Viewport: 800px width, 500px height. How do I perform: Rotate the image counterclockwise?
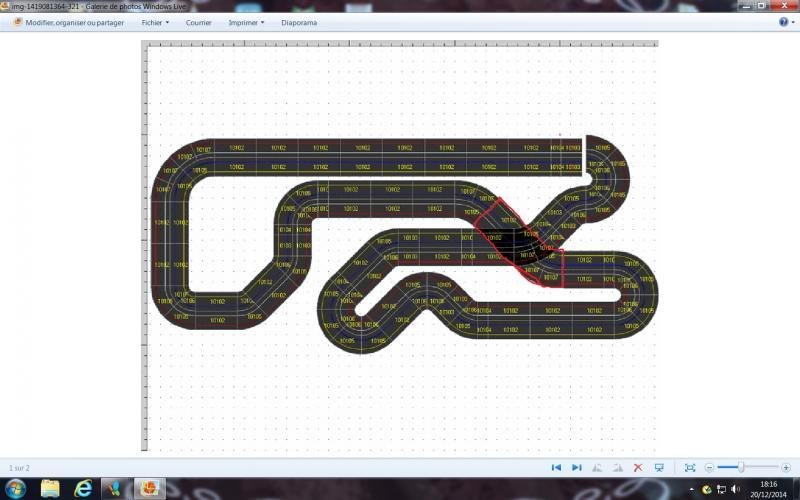point(598,467)
